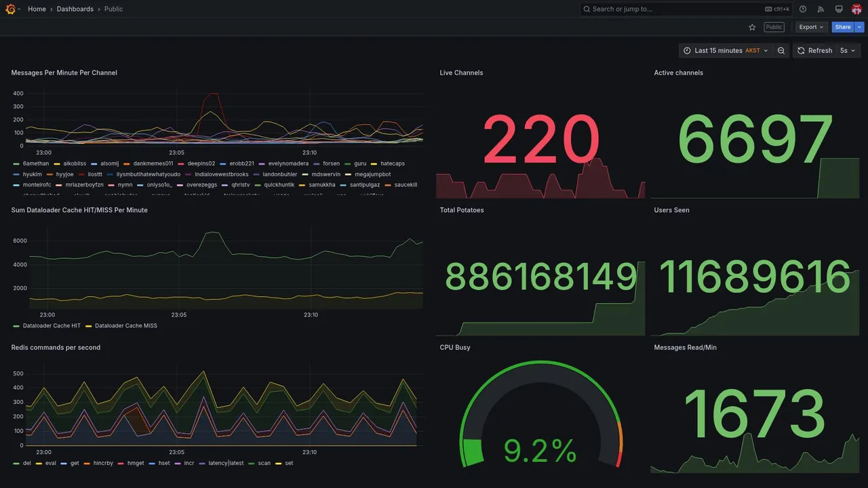Click the Users Seen panel title
This screenshot has height=488, width=868.
671,210
